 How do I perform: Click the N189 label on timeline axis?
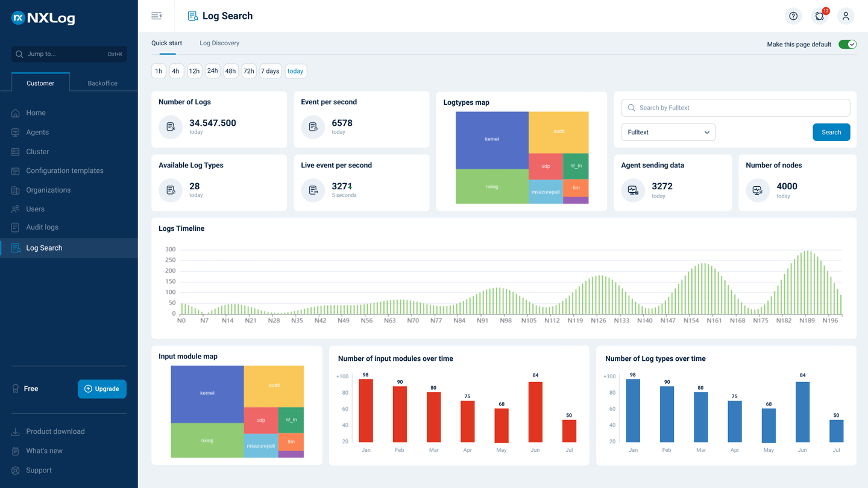[807, 321]
